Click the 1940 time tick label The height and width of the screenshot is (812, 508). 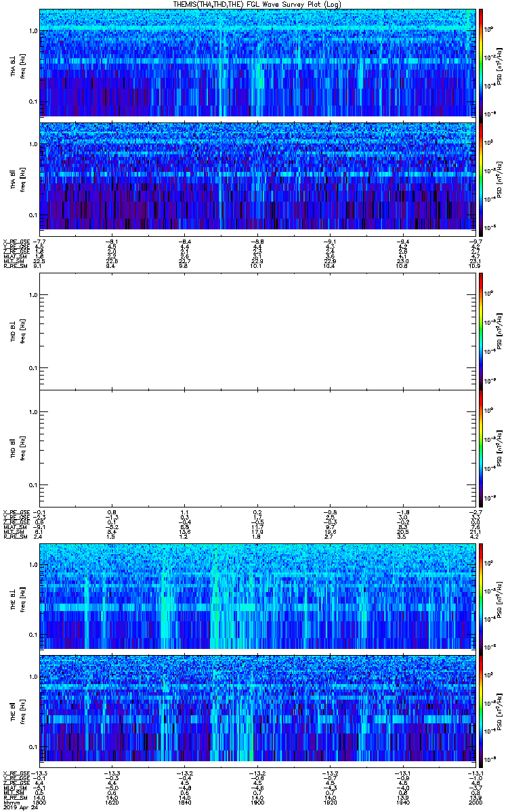pos(402,802)
